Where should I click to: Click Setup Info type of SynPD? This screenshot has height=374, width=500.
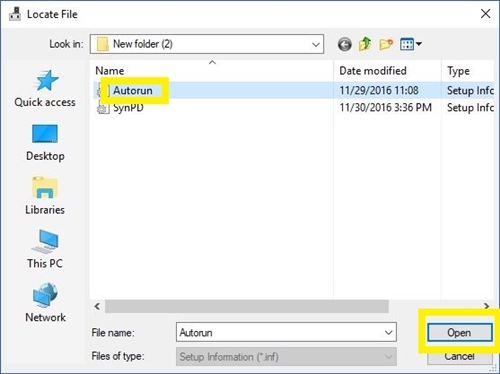470,108
